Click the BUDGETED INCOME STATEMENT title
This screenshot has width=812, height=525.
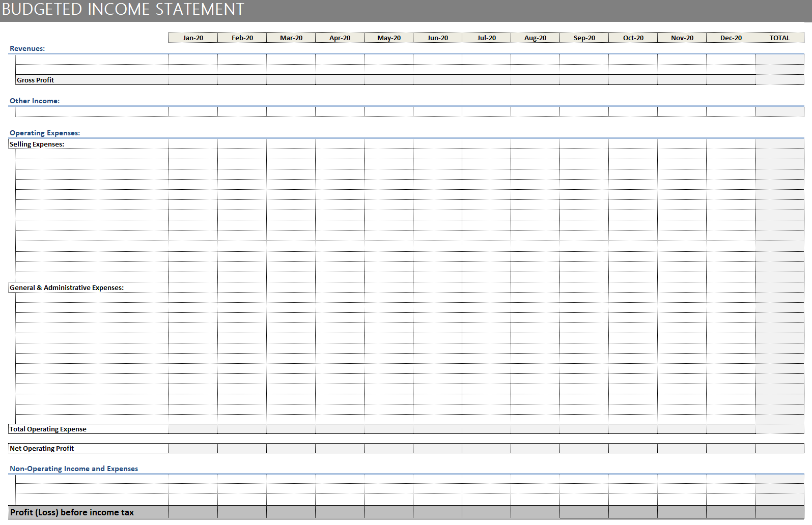[x=123, y=9]
